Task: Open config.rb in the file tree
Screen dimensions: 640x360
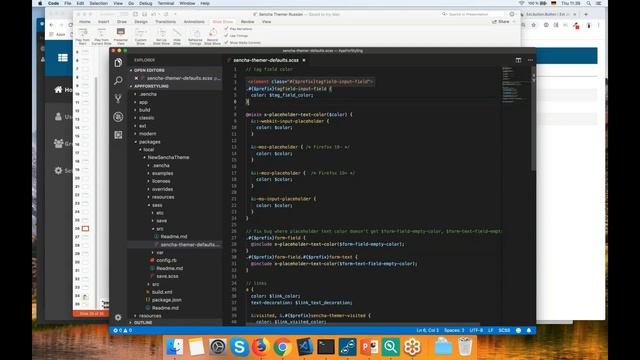Action: pyautogui.click(x=166, y=260)
